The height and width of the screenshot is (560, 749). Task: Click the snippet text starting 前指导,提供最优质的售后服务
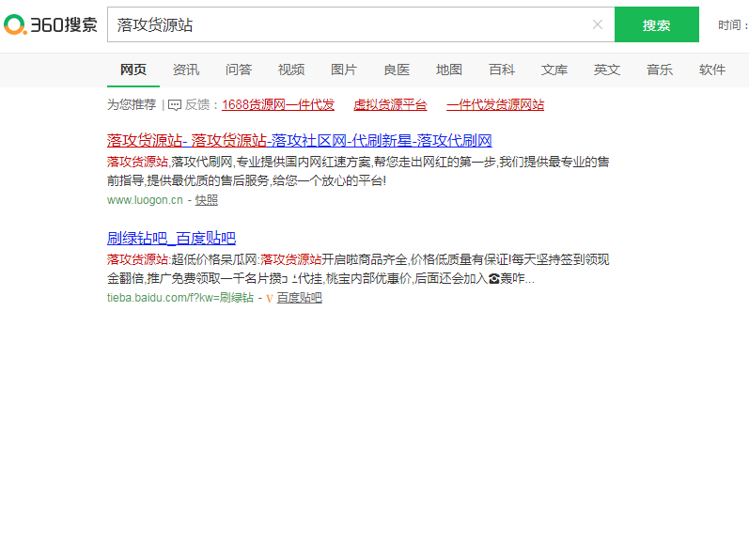246,181
